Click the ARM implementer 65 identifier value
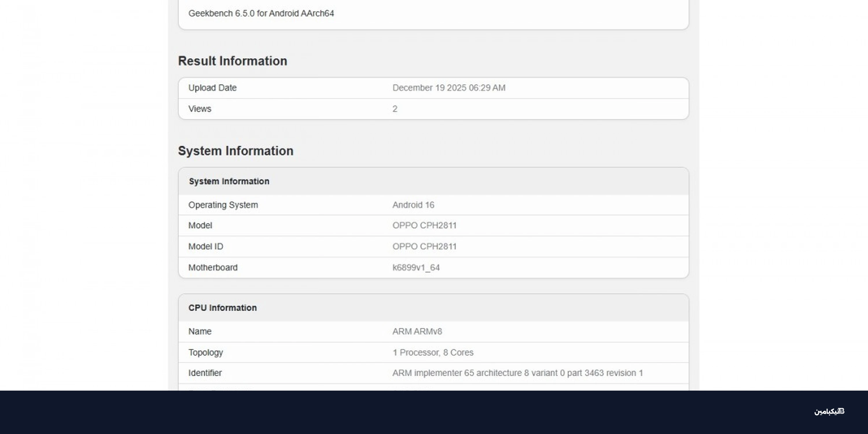This screenshot has width=868, height=434. point(517,373)
